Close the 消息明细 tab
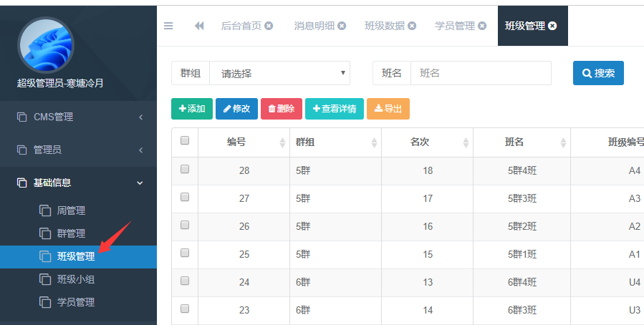The width and height of the screenshot is (644, 325). (x=342, y=26)
